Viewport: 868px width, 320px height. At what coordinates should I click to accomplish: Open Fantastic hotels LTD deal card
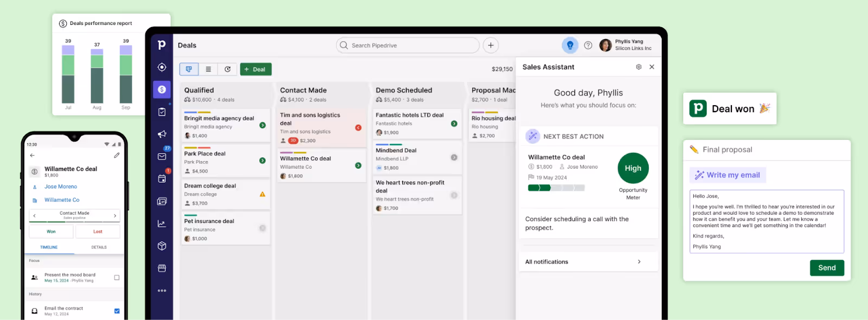(417, 123)
